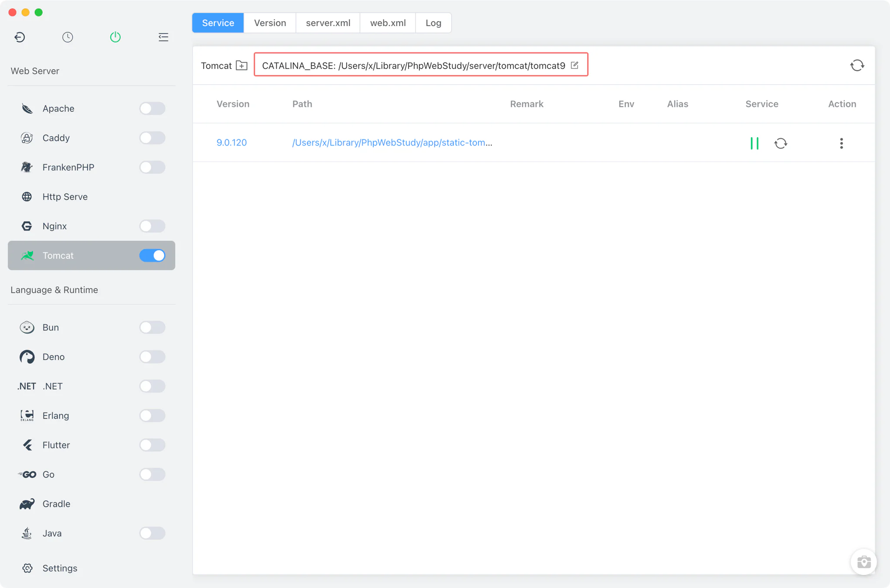Switch to the Version tab
This screenshot has width=890, height=588.
pyautogui.click(x=270, y=23)
